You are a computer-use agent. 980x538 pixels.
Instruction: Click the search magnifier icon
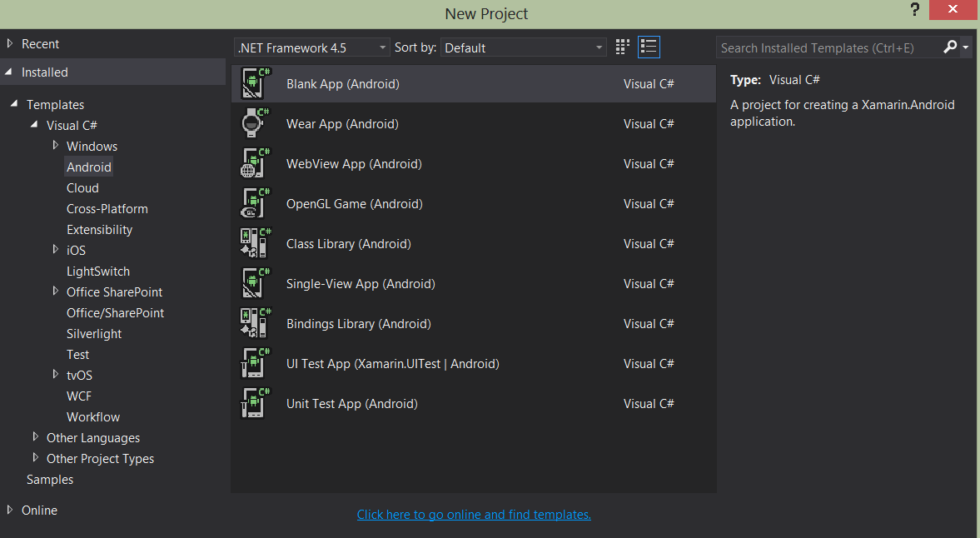[x=950, y=47]
